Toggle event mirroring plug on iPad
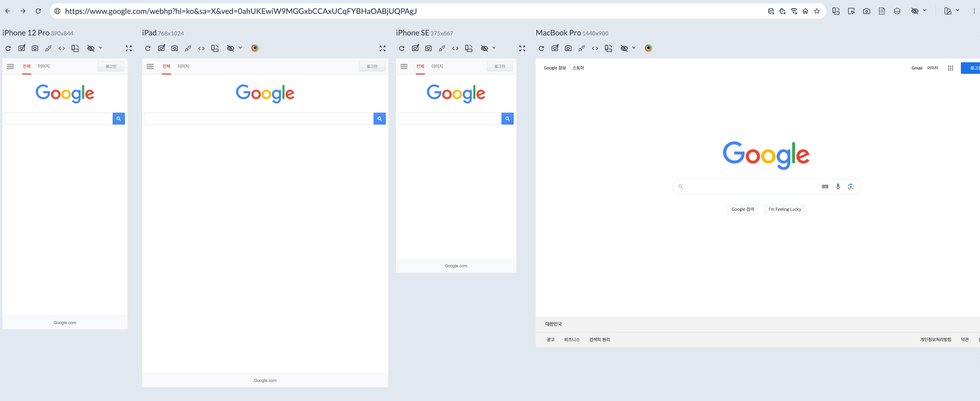The height and width of the screenshot is (401, 980). [188, 48]
